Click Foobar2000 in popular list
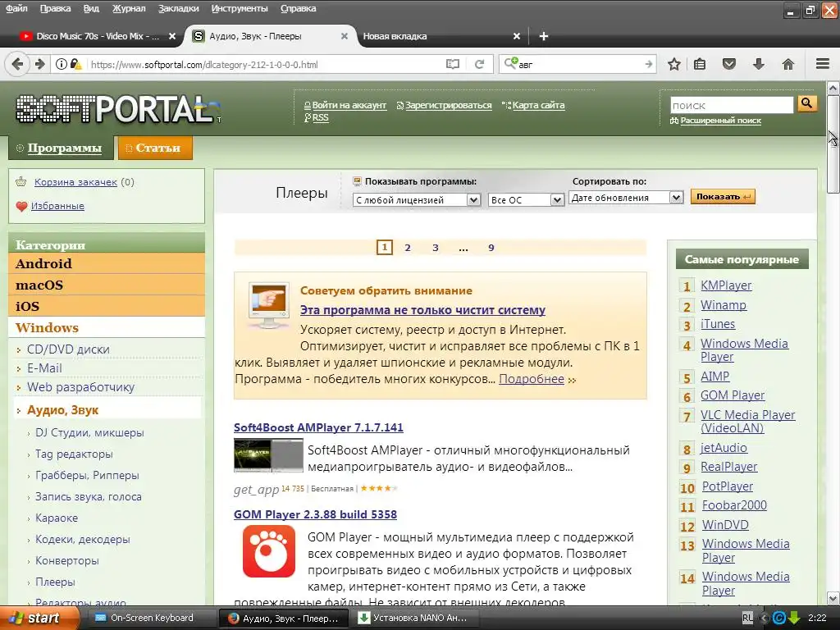The width and height of the screenshot is (840, 630). (x=734, y=505)
